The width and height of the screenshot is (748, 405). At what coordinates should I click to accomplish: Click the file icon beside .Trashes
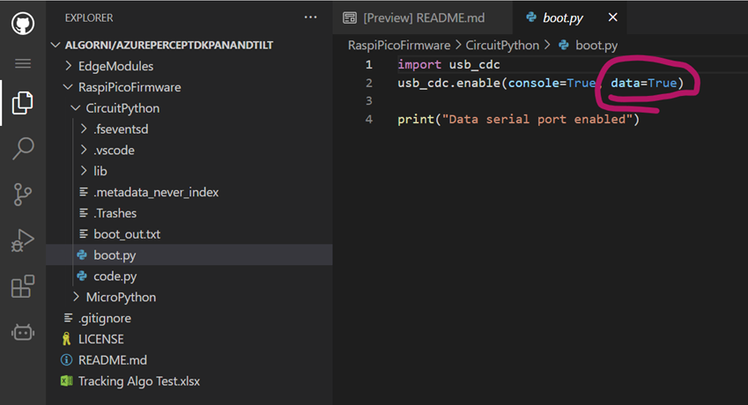pos(83,213)
